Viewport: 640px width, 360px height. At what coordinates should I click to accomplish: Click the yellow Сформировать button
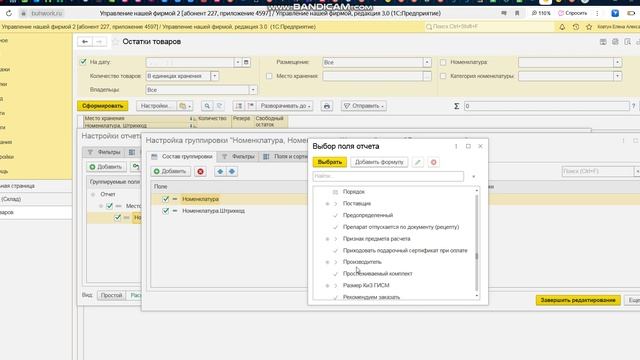(x=102, y=106)
